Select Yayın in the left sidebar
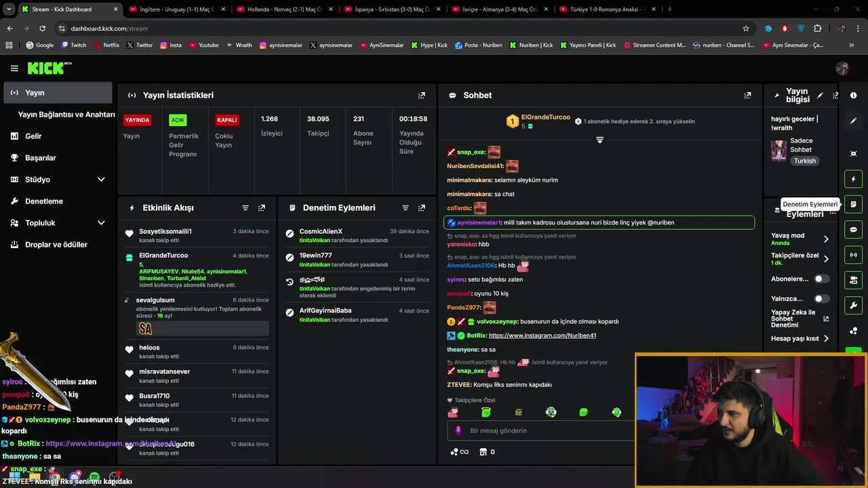 [58, 93]
